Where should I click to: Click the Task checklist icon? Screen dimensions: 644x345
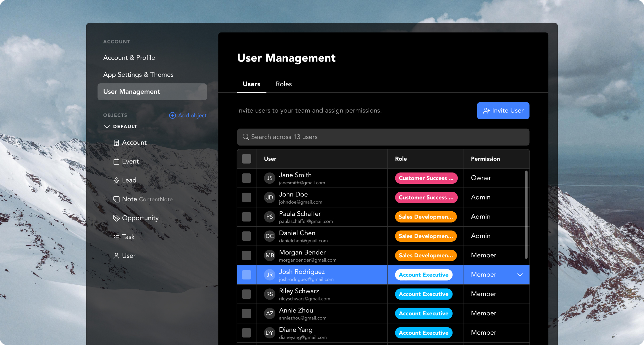tap(116, 237)
